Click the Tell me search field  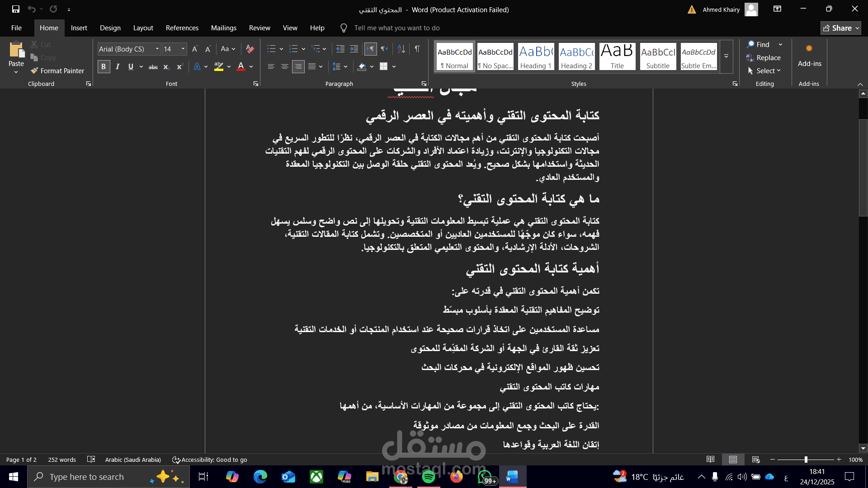[x=397, y=28]
